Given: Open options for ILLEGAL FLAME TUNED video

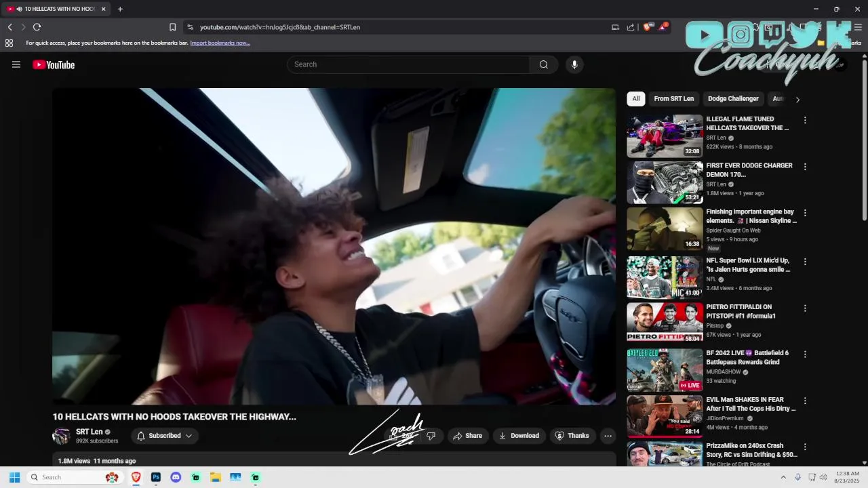Looking at the screenshot, I should 805,120.
